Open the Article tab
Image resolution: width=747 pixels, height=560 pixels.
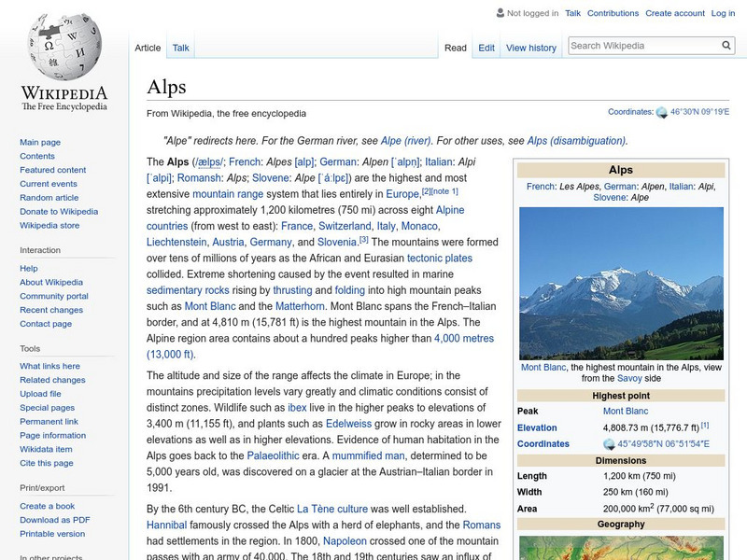[148, 48]
